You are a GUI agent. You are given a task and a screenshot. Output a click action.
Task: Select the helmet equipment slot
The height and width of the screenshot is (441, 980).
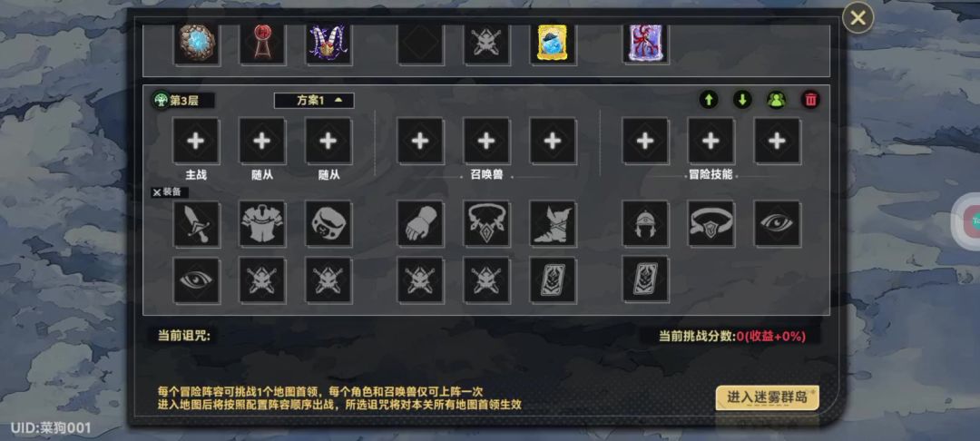645,223
